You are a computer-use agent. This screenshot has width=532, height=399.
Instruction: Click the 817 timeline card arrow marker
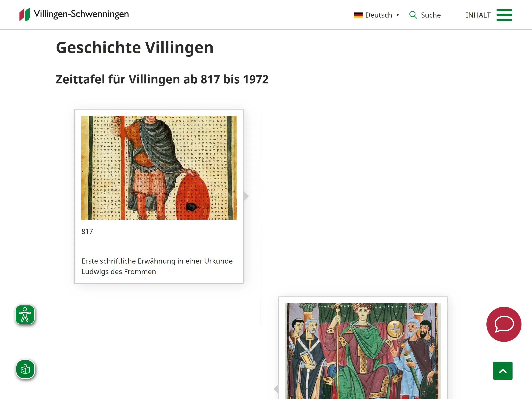coord(246,196)
